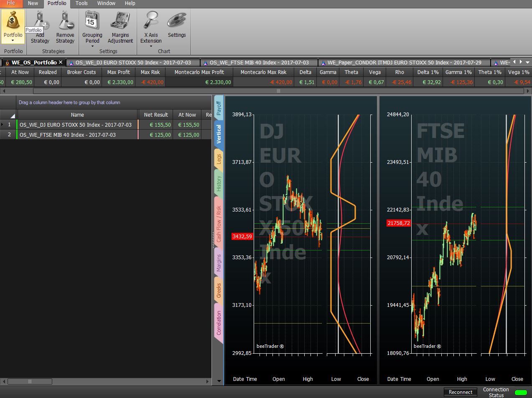Select the Payoff side tab
This screenshot has width=532, height=398.
click(x=219, y=108)
